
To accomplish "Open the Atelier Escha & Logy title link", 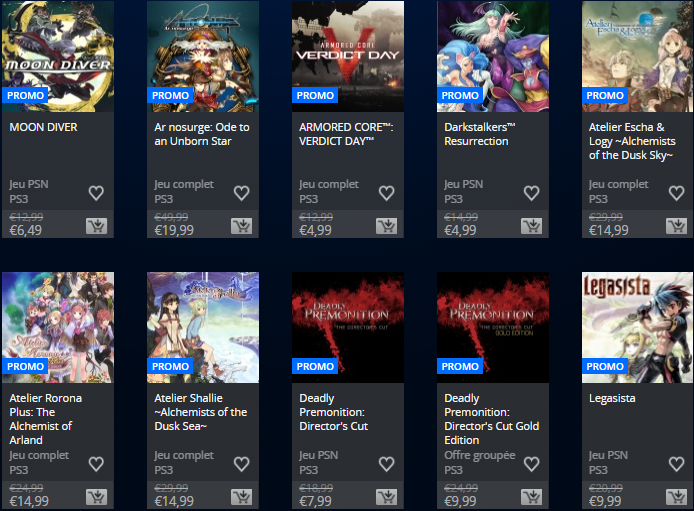I will pos(632,141).
